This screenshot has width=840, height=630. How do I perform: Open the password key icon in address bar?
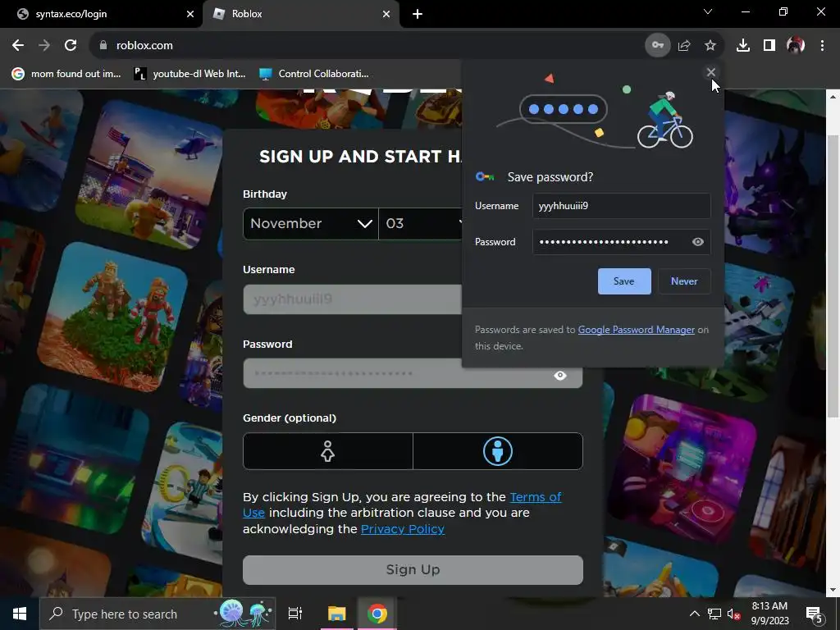coord(657,46)
